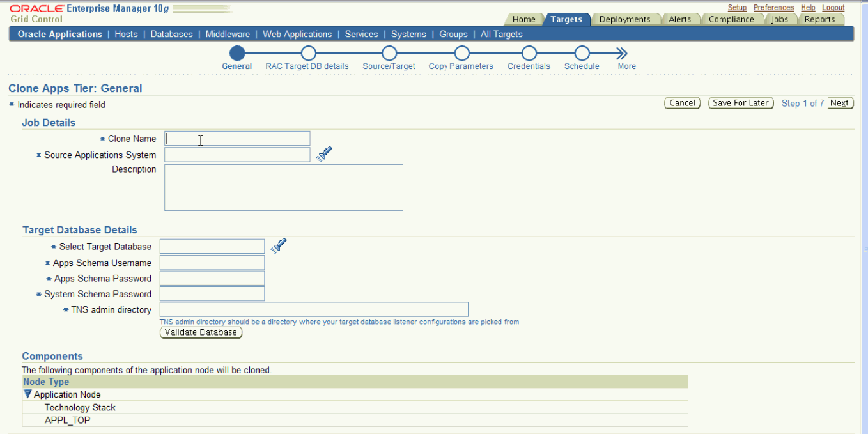Open the Alerts tab
The image size is (868, 434).
(679, 19)
